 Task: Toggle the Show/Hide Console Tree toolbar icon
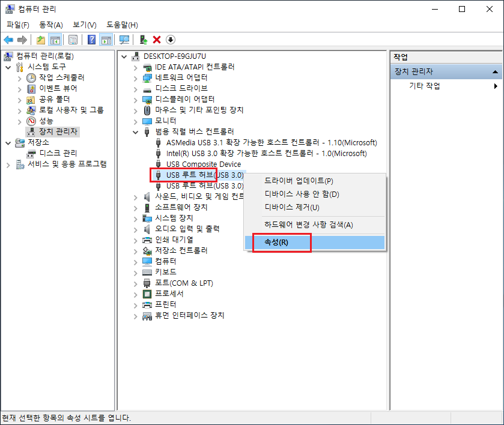point(55,40)
